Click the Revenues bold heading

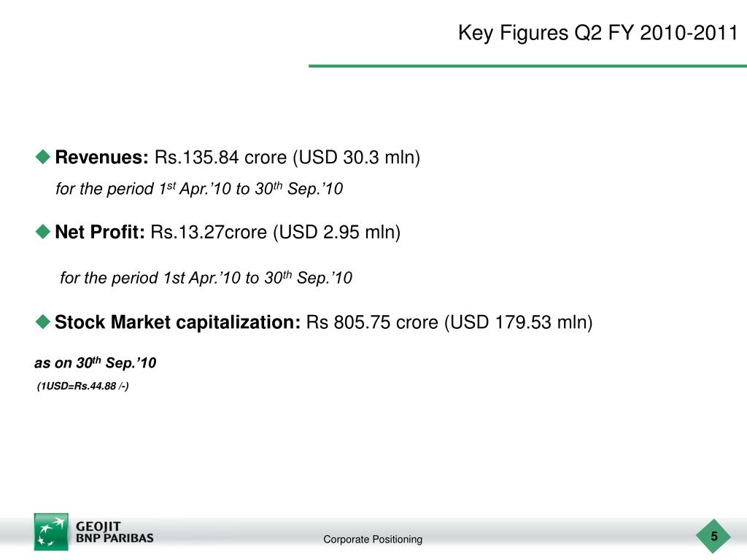102,157
